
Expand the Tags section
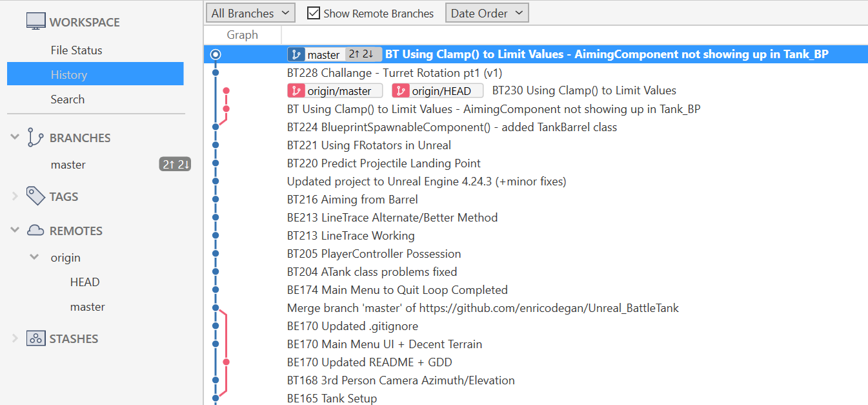[x=15, y=196]
